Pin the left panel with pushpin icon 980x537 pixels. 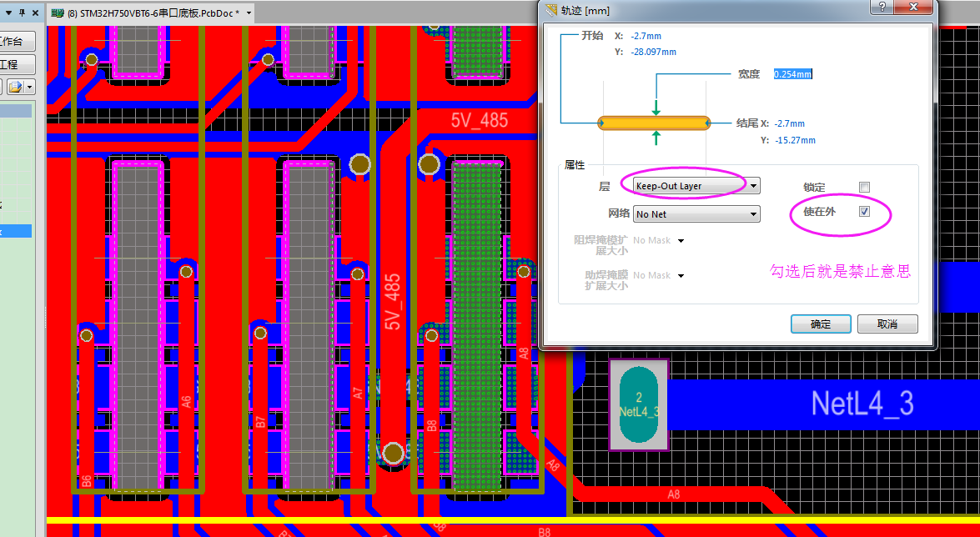click(22, 13)
